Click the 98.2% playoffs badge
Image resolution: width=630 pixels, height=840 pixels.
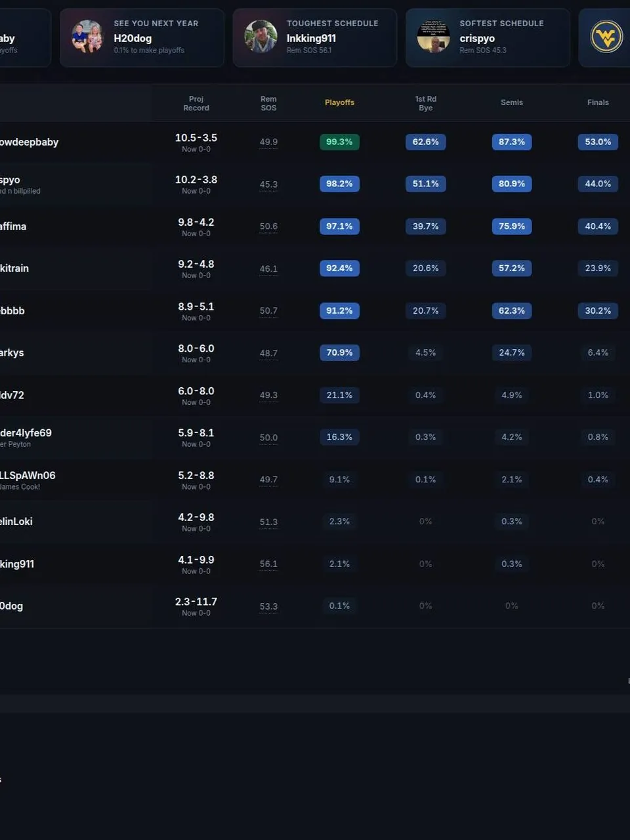pos(339,184)
